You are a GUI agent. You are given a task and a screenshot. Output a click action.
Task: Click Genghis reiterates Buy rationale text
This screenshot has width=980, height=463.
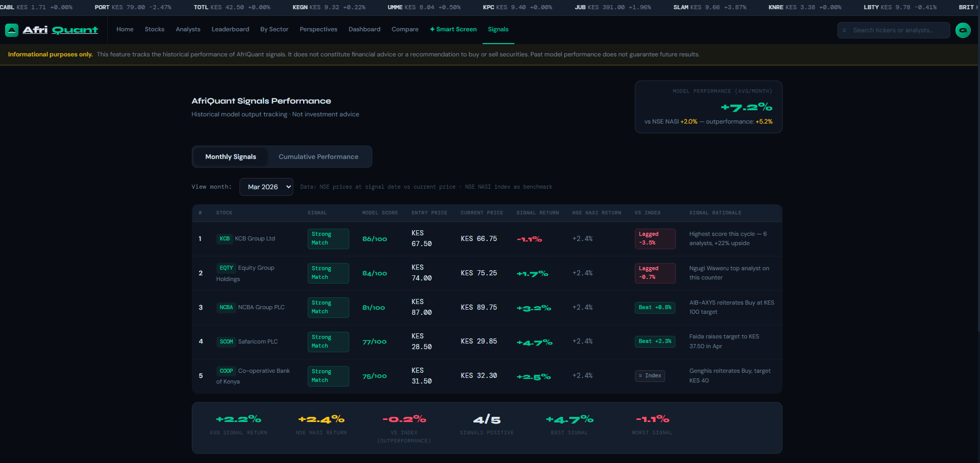(730, 376)
